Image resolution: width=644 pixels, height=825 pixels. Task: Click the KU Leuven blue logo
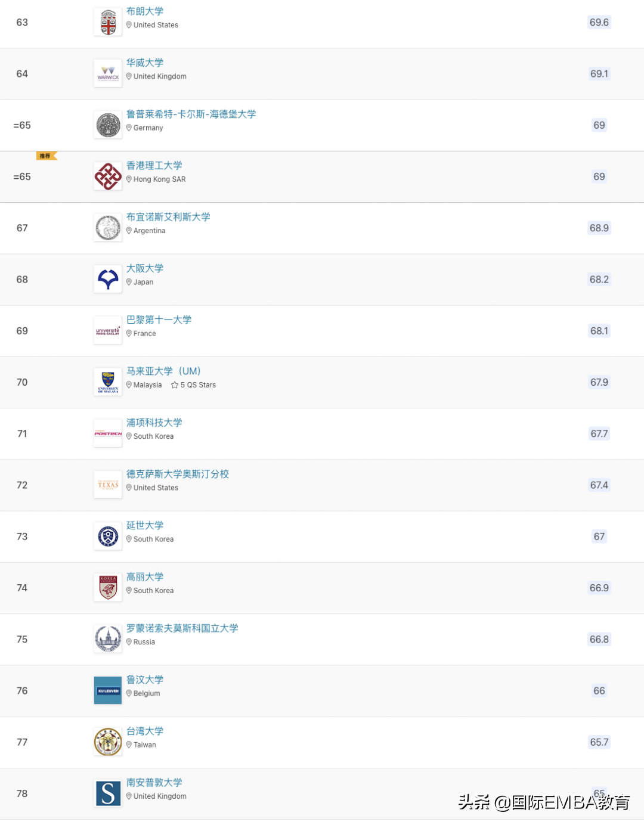pyautogui.click(x=108, y=691)
